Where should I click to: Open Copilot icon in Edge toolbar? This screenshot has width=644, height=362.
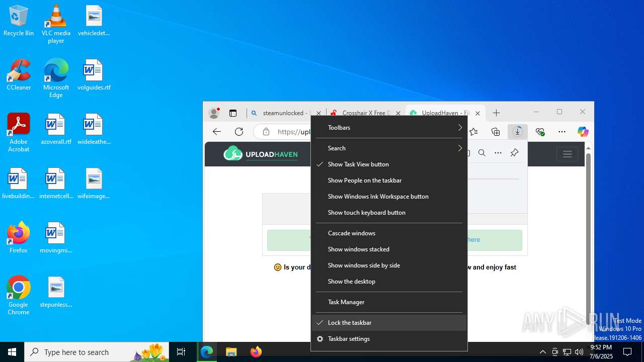(583, 132)
